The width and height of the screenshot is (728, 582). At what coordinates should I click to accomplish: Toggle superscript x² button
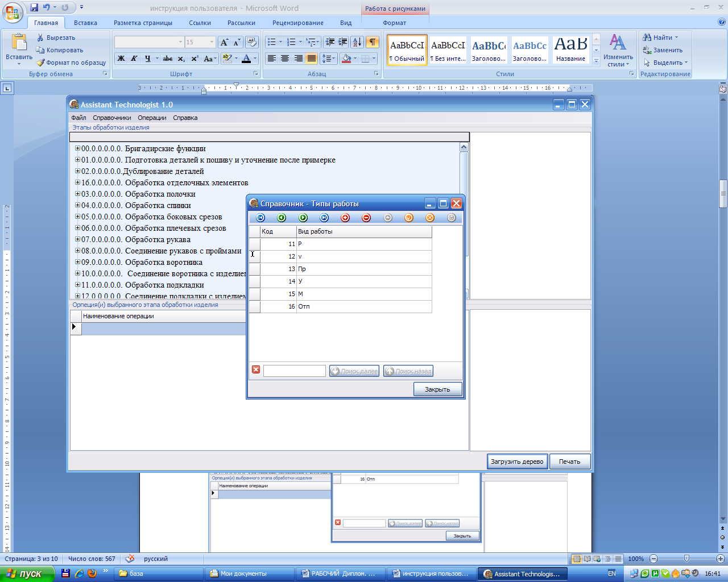[x=195, y=59]
